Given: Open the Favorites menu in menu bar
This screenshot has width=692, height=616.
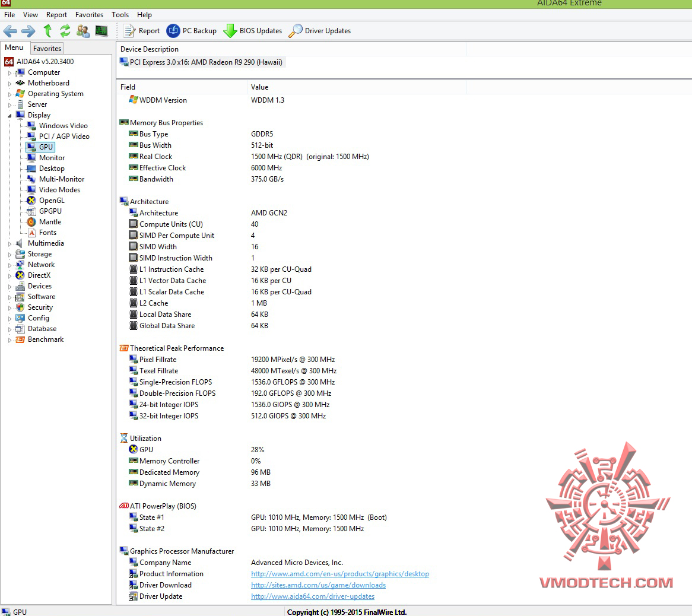Looking at the screenshot, I should [89, 15].
